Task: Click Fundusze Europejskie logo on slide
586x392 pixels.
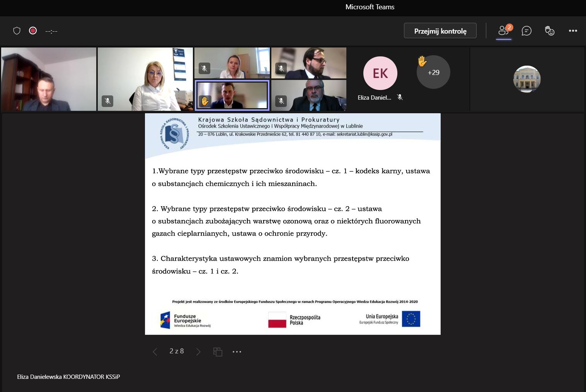Action: [186, 320]
